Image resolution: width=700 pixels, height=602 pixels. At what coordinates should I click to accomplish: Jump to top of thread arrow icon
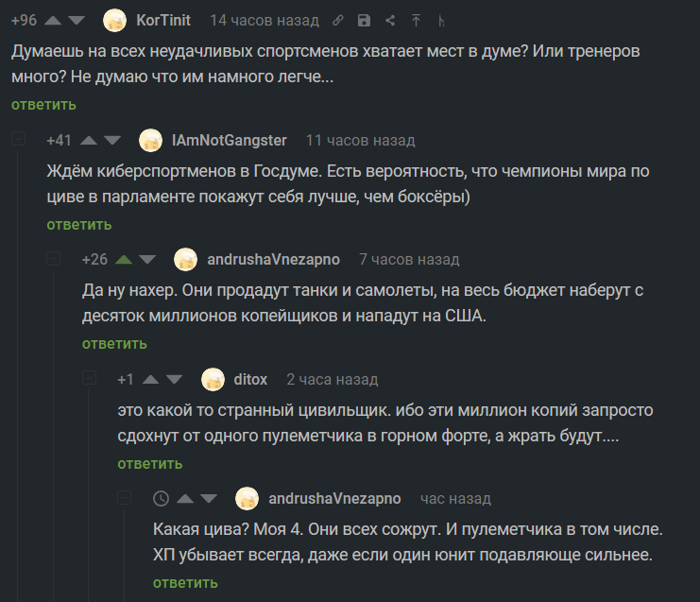[x=416, y=21]
